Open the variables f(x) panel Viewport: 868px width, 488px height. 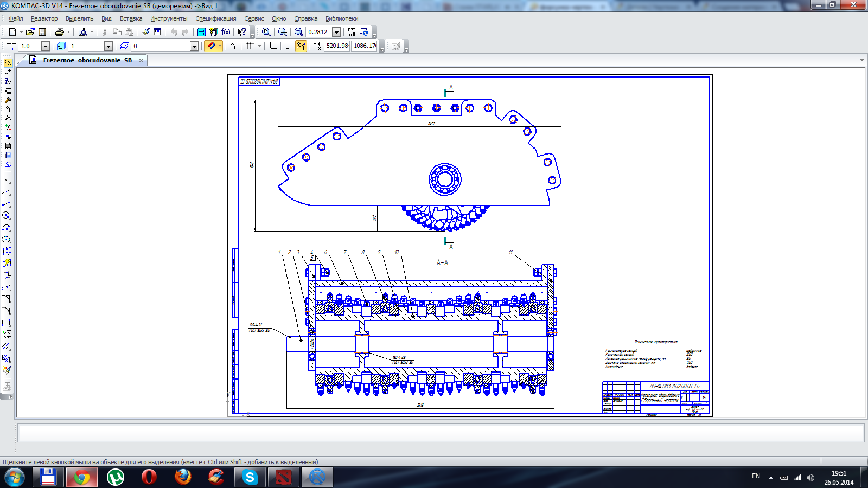tap(226, 32)
